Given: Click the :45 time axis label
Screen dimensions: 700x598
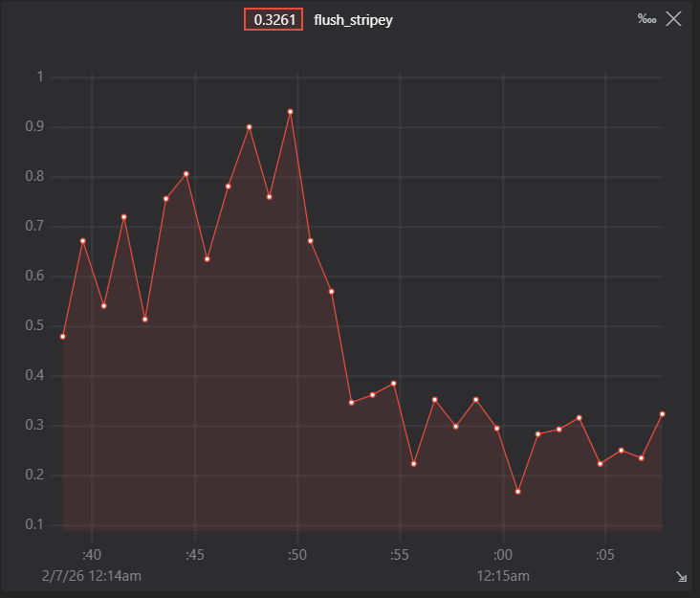Looking at the screenshot, I should (x=195, y=555).
